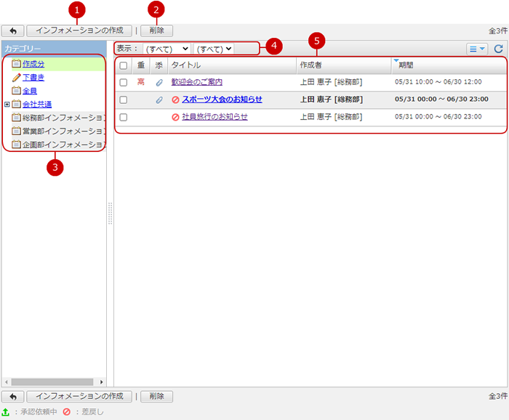Screen dimensions: 509x420
Task: Click the bottom 削除 button
Action: [156, 397]
